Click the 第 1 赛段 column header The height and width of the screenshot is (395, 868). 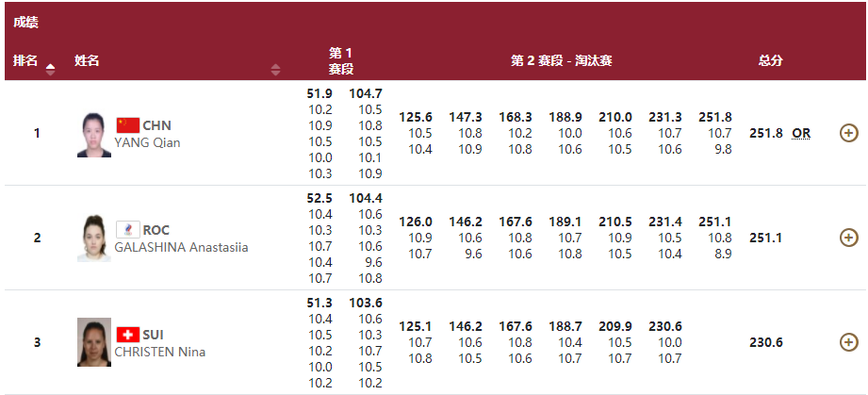click(340, 60)
